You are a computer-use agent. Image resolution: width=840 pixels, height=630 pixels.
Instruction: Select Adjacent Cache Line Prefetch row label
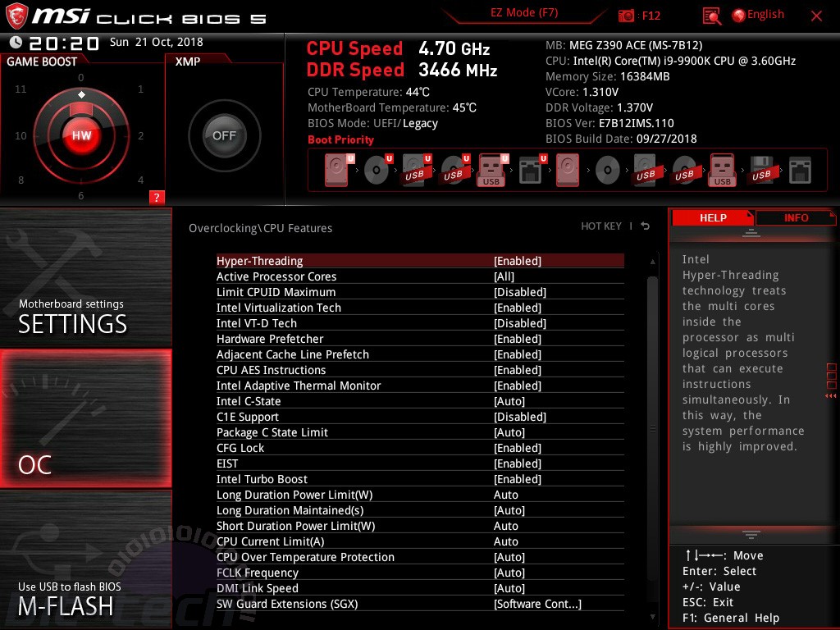pyautogui.click(x=293, y=354)
